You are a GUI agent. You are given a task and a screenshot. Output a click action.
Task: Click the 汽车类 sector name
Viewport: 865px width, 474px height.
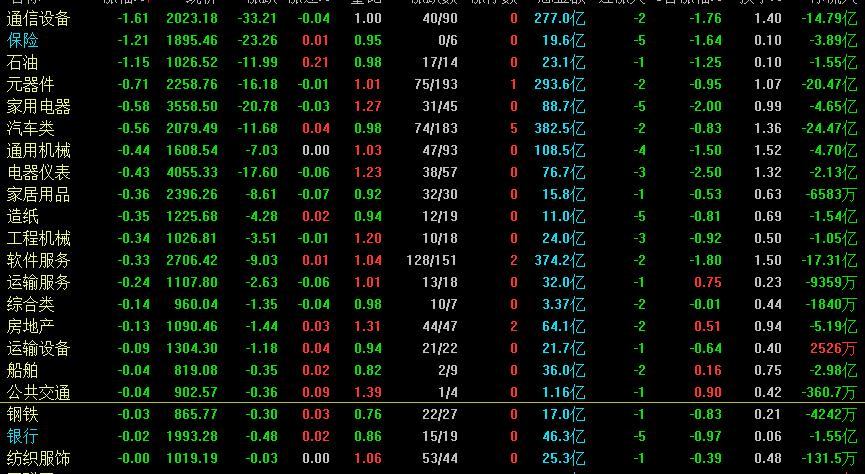coord(30,129)
